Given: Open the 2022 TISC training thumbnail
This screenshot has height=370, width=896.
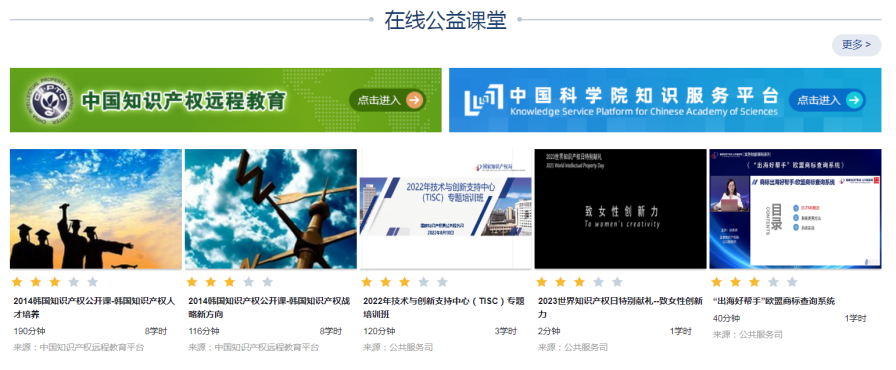Looking at the screenshot, I should (446, 209).
